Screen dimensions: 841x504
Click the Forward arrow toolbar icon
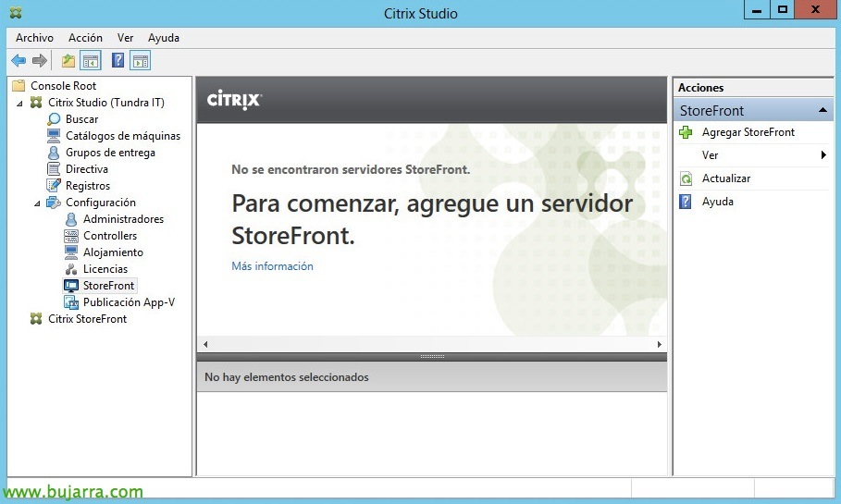40,61
